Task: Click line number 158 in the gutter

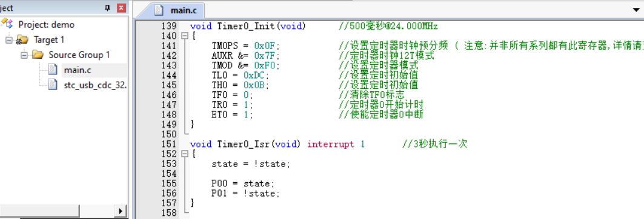Action: pos(169,214)
